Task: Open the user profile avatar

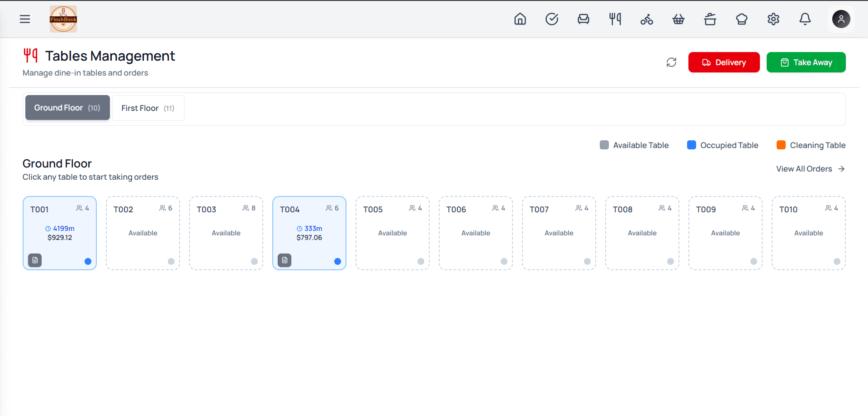Action: [841, 19]
